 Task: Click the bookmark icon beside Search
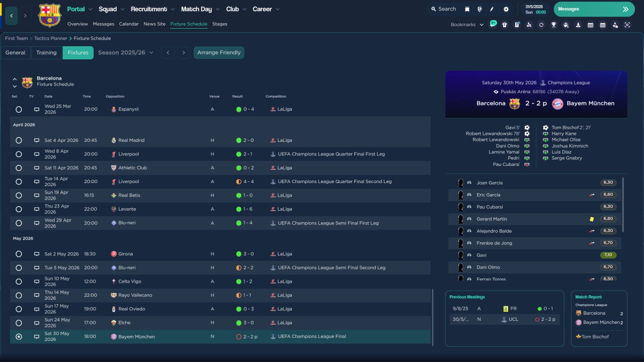tap(467, 9)
